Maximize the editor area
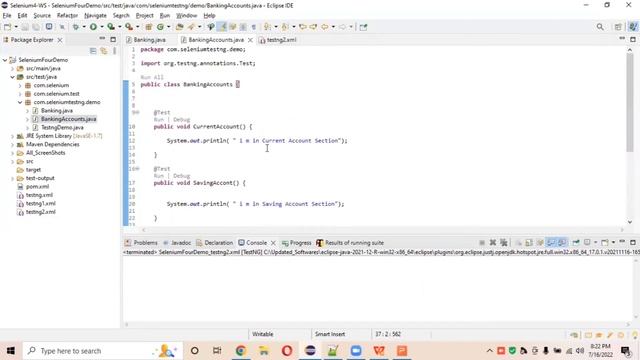This screenshot has height=360, width=640. click(x=633, y=39)
